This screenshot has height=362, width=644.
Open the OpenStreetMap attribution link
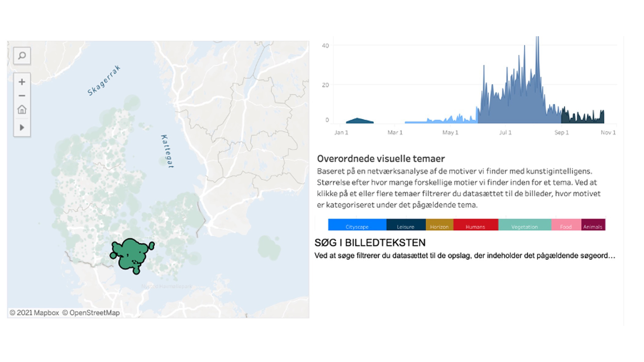91,313
